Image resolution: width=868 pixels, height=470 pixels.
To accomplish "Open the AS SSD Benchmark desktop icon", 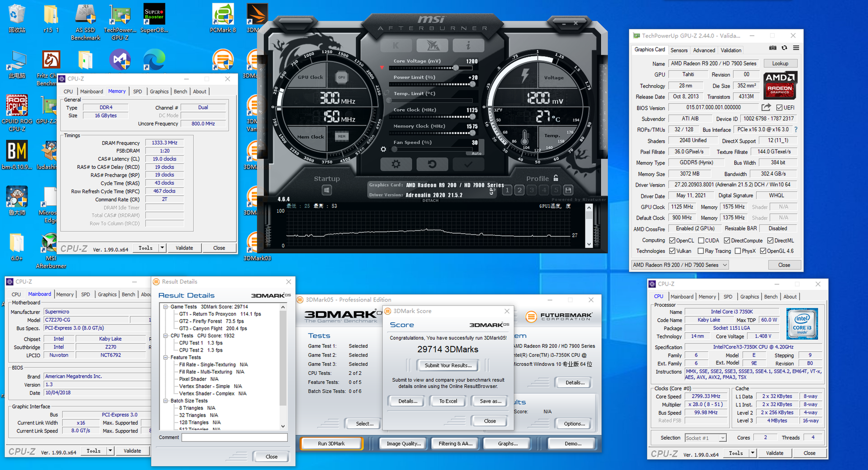I will click(x=85, y=23).
